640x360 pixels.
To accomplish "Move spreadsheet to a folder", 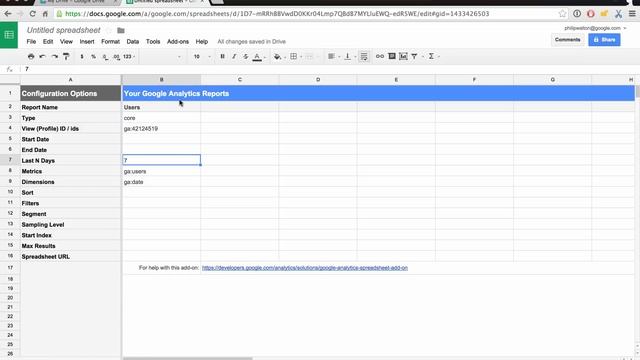I will tap(121, 31).
